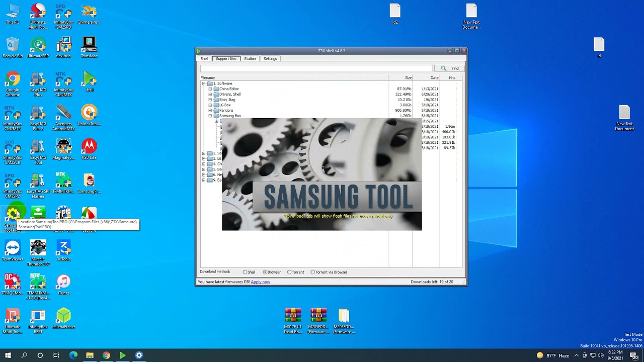
Task: Open the green shell desktop shortcut
Action: click(89, 81)
